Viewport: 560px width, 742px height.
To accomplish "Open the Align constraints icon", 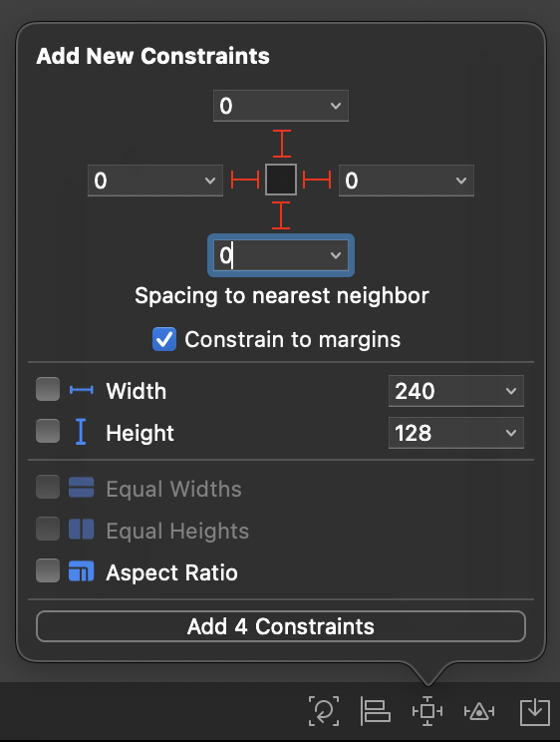I will (x=376, y=711).
